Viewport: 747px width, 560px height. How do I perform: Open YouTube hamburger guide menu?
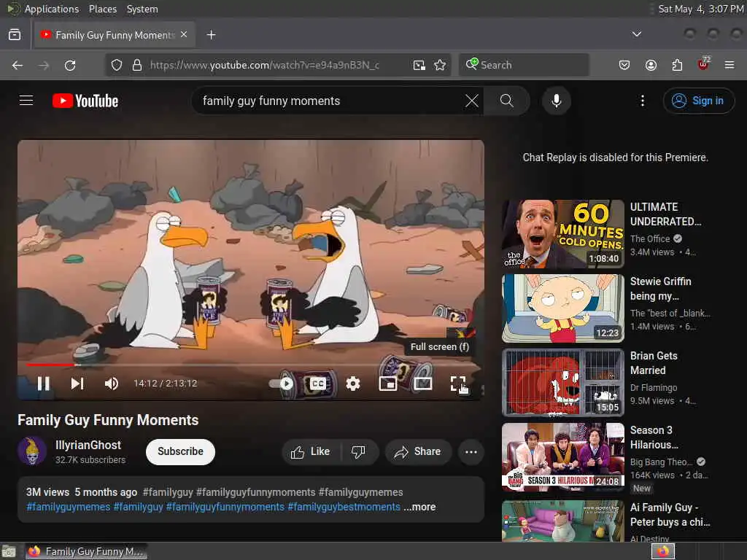(x=26, y=101)
